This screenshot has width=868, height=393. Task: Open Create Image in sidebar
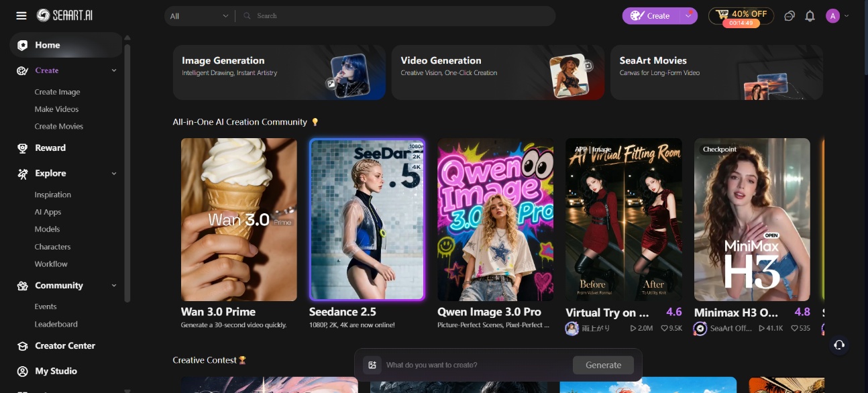coord(57,92)
